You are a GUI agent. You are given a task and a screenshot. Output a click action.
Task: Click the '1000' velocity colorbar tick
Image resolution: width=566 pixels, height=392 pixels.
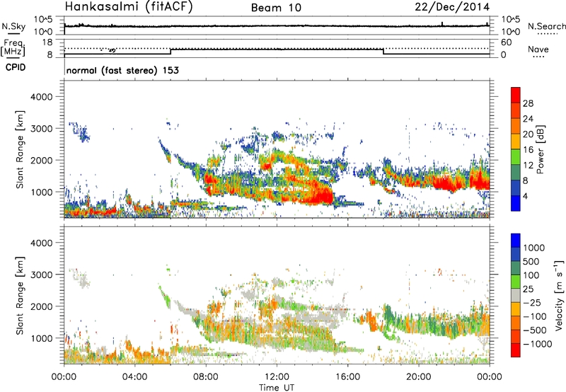point(534,248)
